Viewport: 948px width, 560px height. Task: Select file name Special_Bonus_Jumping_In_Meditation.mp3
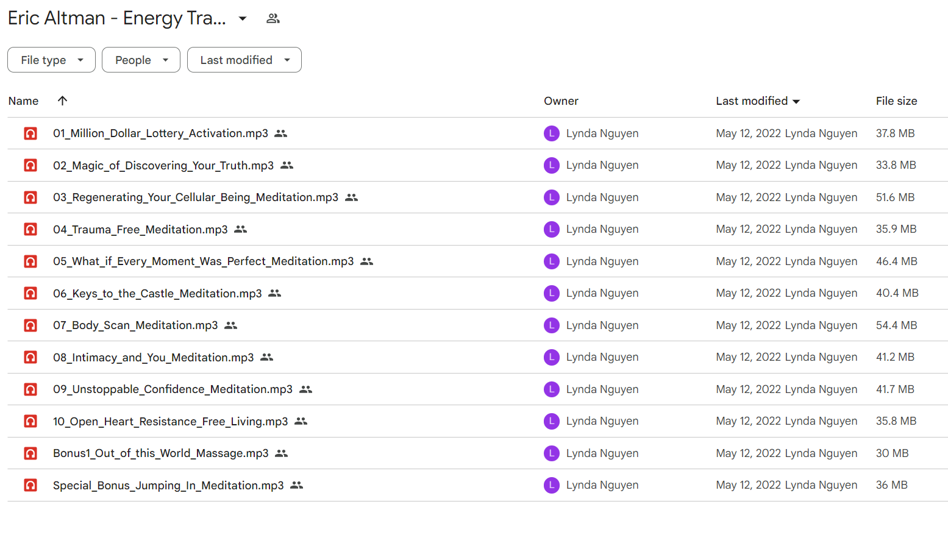pyautogui.click(x=168, y=485)
